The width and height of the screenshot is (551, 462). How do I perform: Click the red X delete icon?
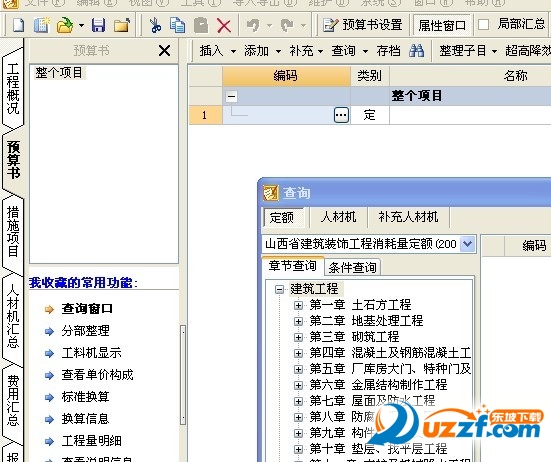click(224, 26)
